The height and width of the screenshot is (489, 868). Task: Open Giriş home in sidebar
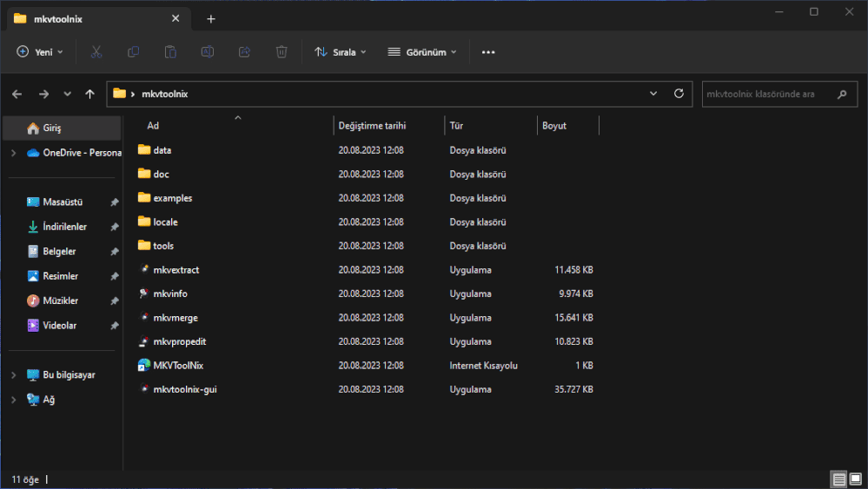point(62,129)
